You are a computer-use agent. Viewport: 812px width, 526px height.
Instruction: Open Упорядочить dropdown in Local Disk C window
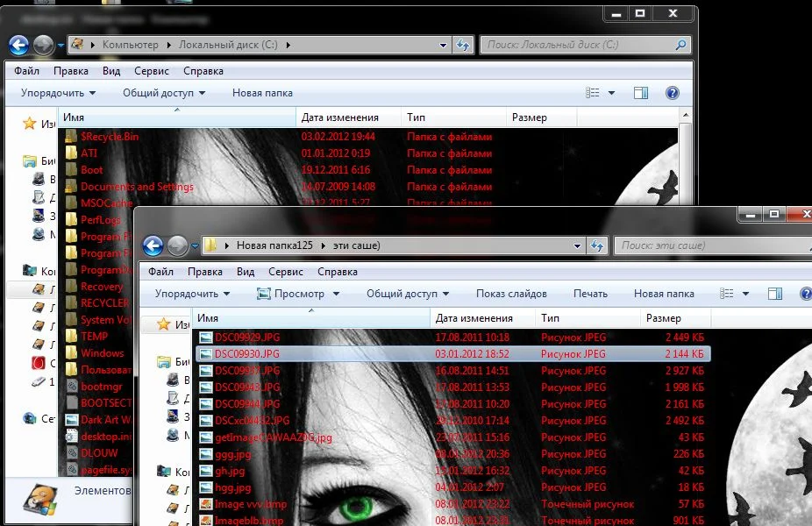(58, 93)
